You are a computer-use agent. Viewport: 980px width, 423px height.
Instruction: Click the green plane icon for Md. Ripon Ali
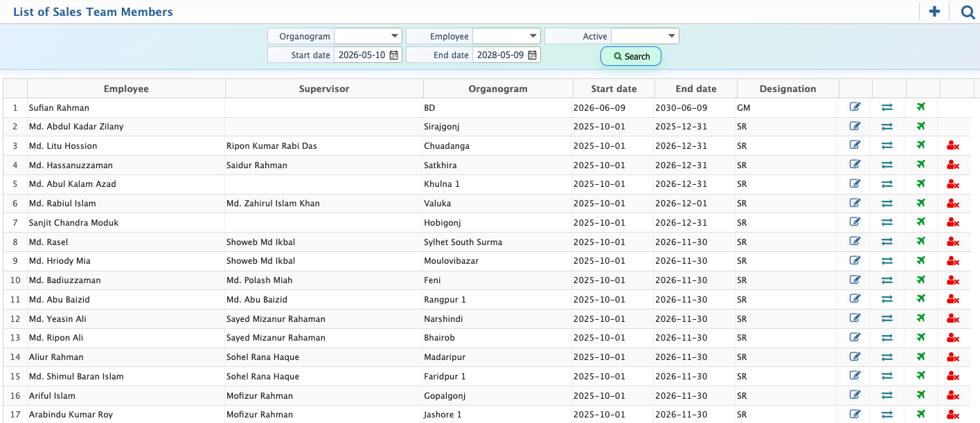[x=920, y=337]
